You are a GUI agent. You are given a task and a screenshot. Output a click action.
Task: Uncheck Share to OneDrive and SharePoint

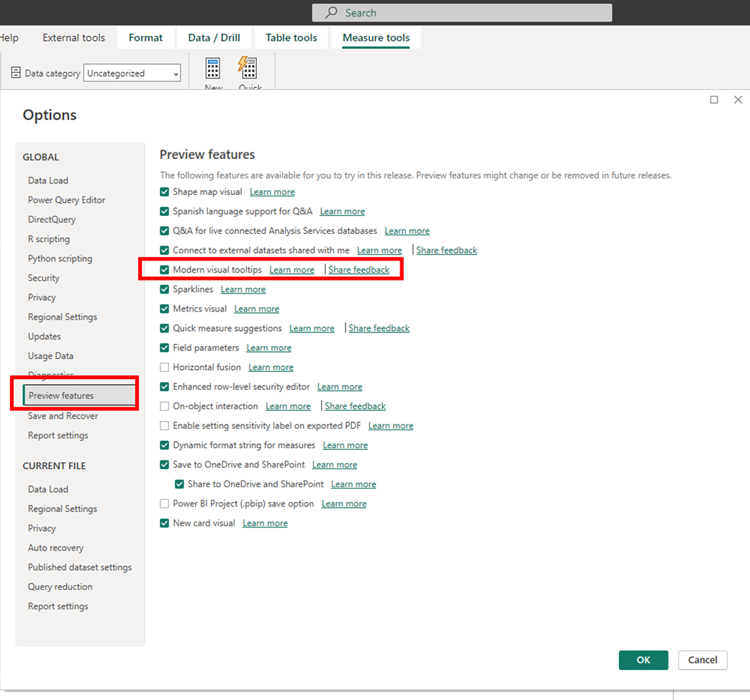click(179, 484)
